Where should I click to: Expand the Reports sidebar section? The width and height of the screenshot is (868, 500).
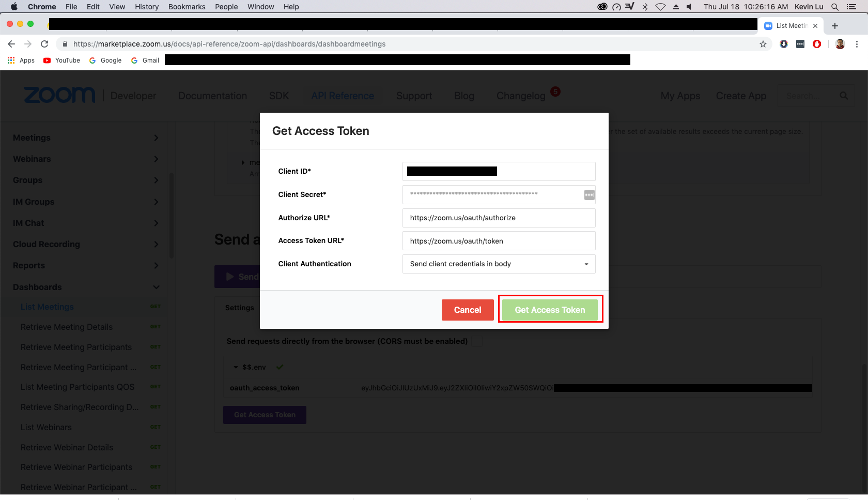156,265
